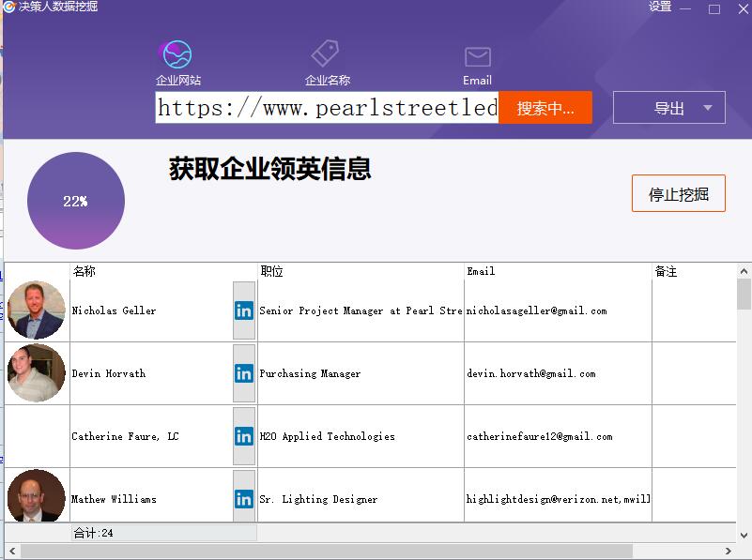Open Nicholas Geller's LinkedIn profile icon

(x=243, y=310)
